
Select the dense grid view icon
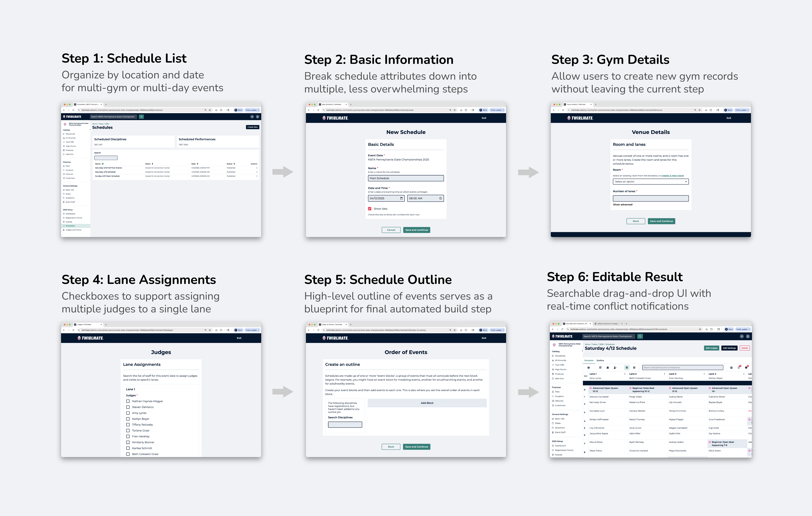click(x=627, y=367)
